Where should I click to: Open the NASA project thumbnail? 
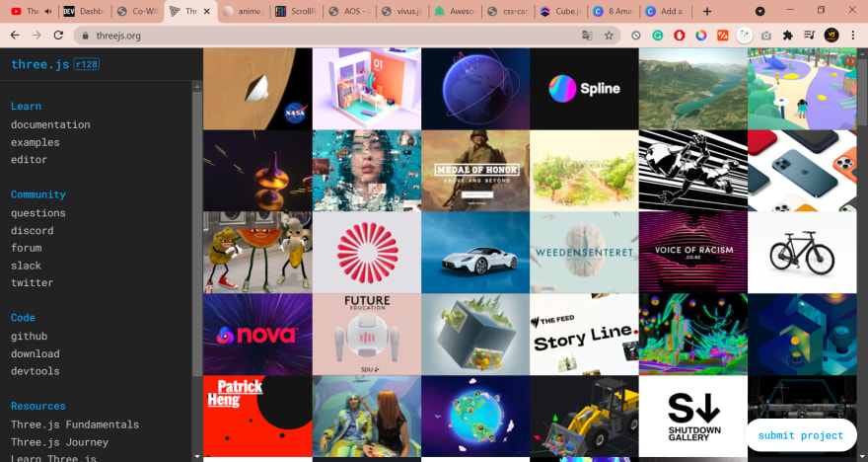click(257, 89)
